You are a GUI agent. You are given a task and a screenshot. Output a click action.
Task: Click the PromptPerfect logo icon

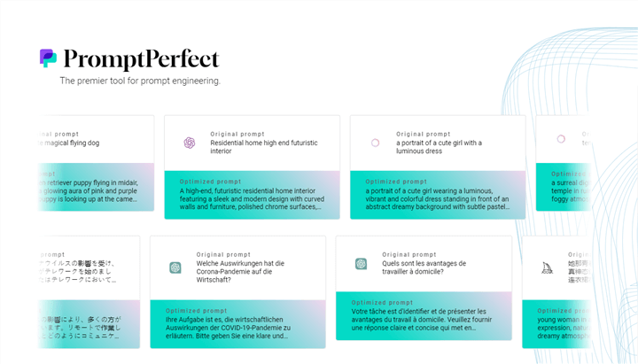48,58
